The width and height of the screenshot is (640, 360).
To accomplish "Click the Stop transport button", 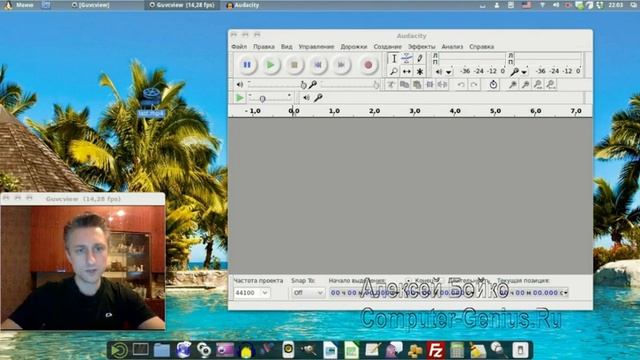I will (x=294, y=64).
